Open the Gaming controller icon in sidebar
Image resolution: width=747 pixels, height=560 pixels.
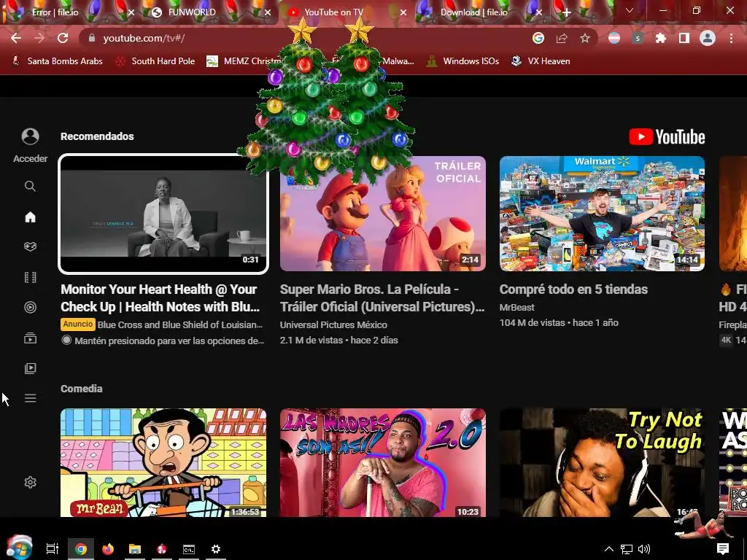pyautogui.click(x=30, y=246)
